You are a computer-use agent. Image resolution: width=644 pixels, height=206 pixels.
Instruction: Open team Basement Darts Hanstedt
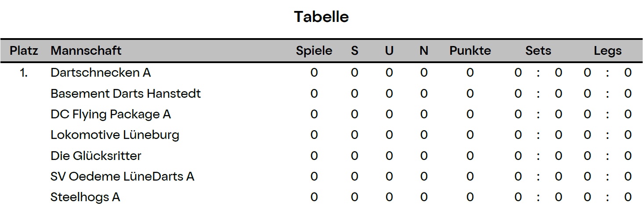[126, 93]
